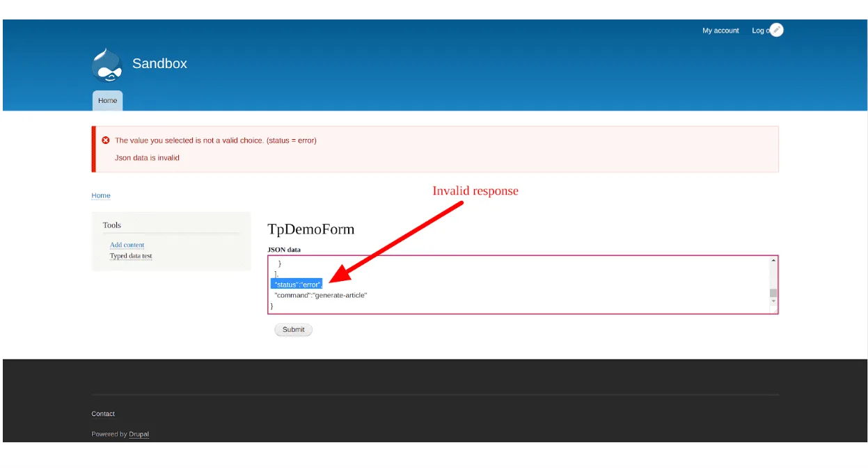Image resolution: width=868 pixels, height=468 pixels.
Task: Click the 'Json data is invalid' message
Action: (x=147, y=158)
